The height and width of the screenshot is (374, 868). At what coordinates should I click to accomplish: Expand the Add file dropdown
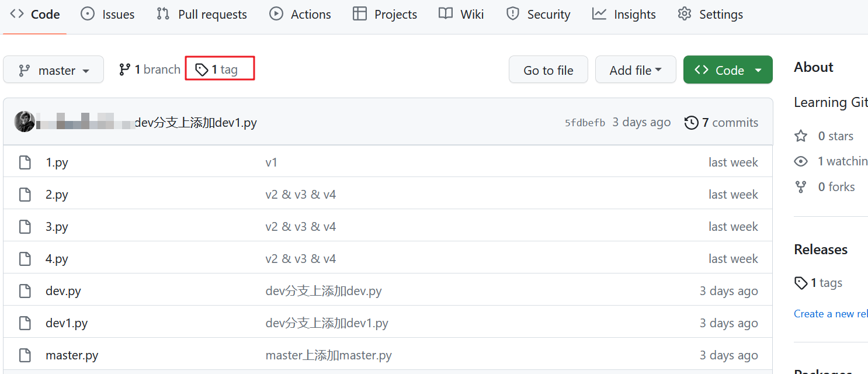pos(636,70)
